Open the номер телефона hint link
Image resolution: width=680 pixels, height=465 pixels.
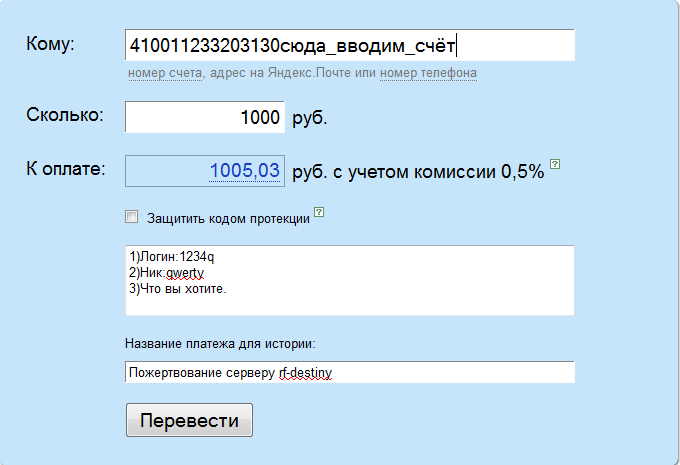click(428, 73)
